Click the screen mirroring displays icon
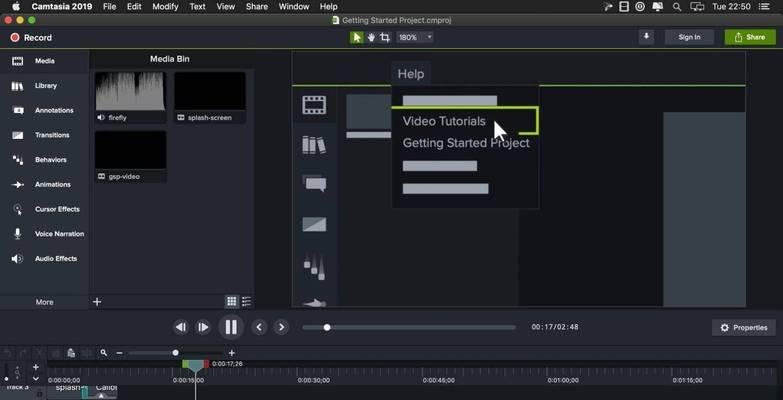783x400 pixels. [697, 6]
